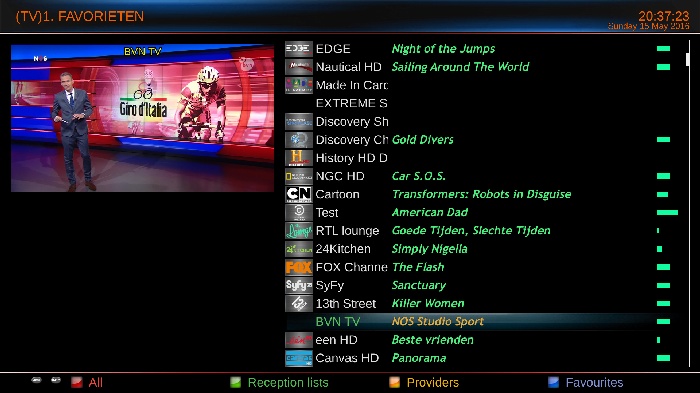Select the SyFy channel logo

point(299,285)
